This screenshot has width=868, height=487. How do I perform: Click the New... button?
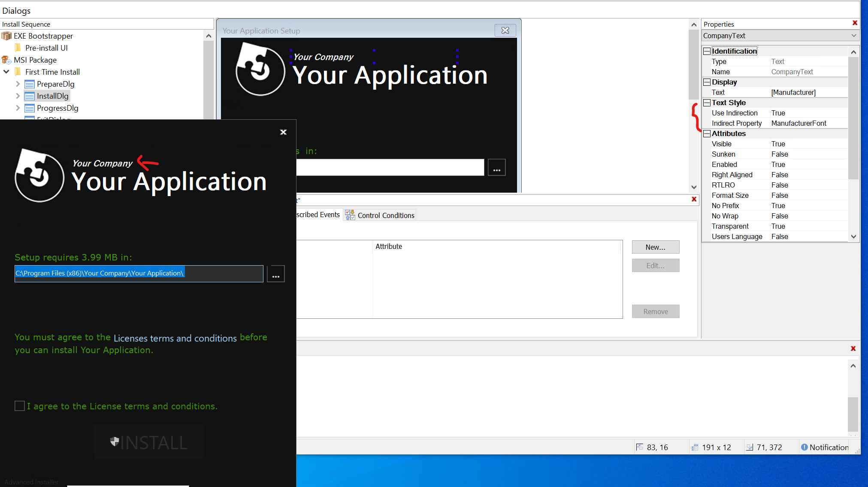click(655, 247)
